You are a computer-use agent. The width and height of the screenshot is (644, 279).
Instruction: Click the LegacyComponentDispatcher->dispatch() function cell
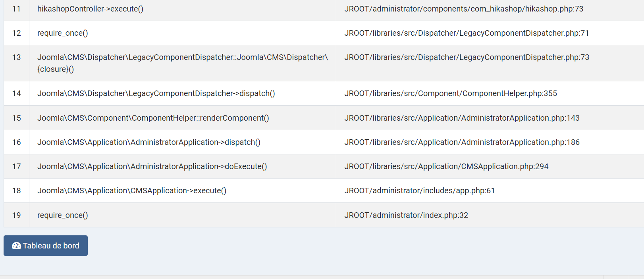click(156, 93)
